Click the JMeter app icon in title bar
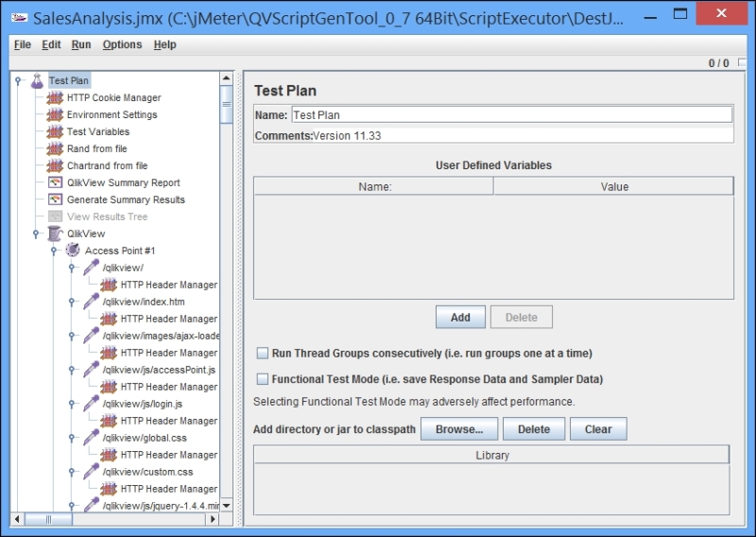The height and width of the screenshot is (537, 756). pos(20,18)
